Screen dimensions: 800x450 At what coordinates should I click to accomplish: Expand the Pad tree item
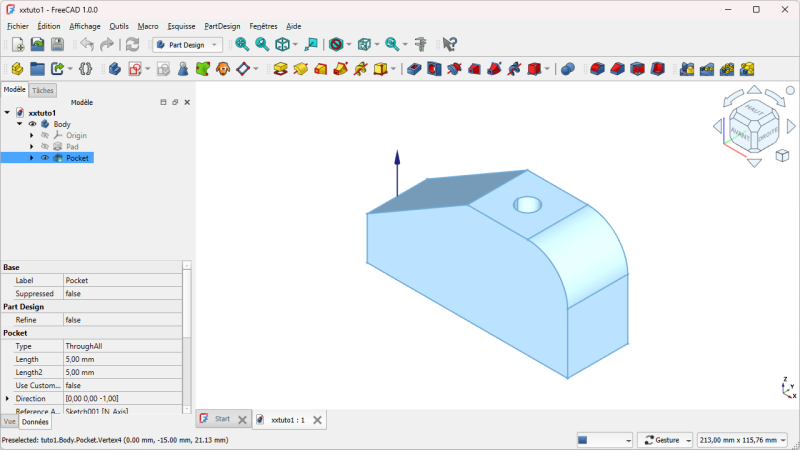click(x=32, y=146)
